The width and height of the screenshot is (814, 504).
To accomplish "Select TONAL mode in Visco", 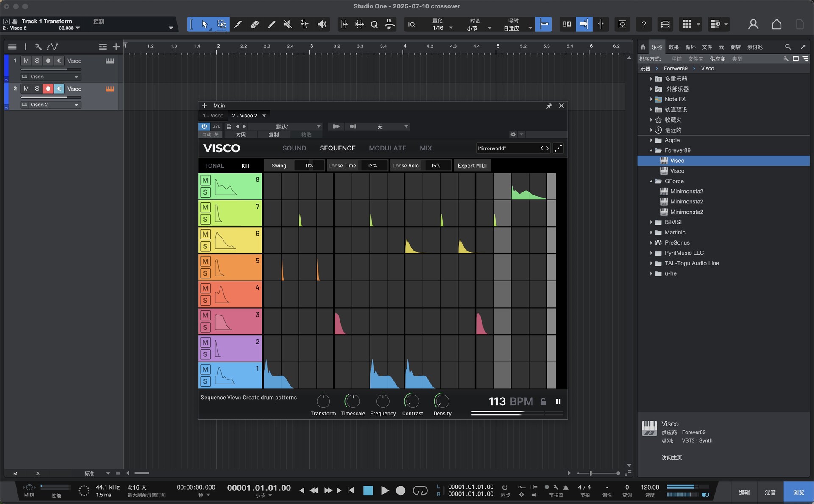I will [x=214, y=166].
